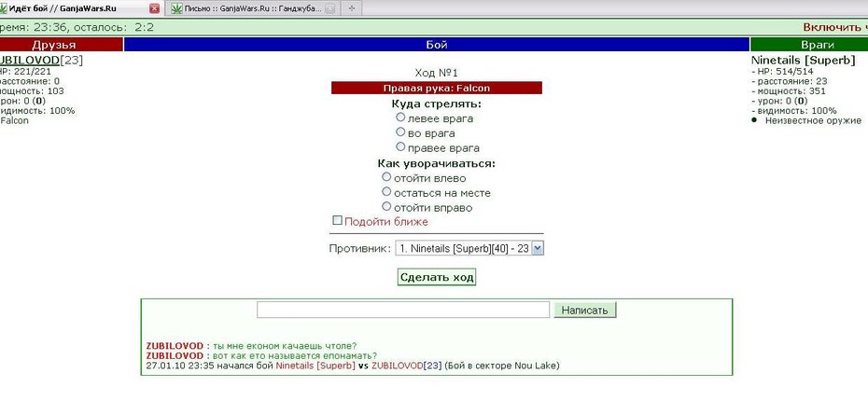Click the 'Сделать ход' button
868x415 pixels.
[x=436, y=277]
